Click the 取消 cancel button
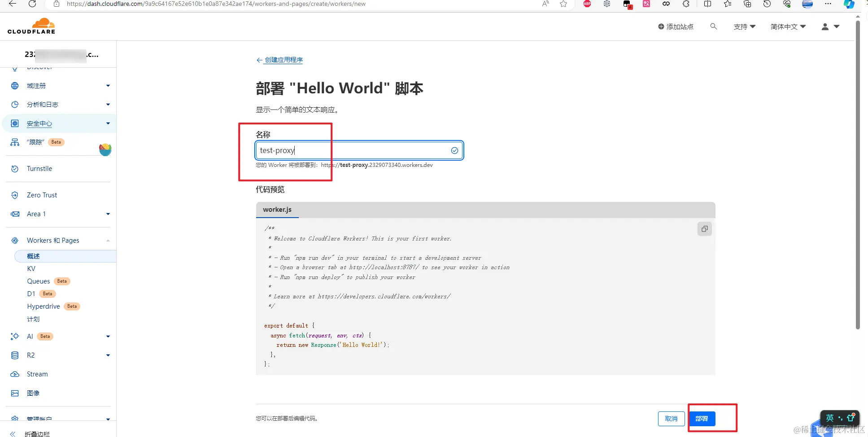The image size is (868, 437). 672,419
